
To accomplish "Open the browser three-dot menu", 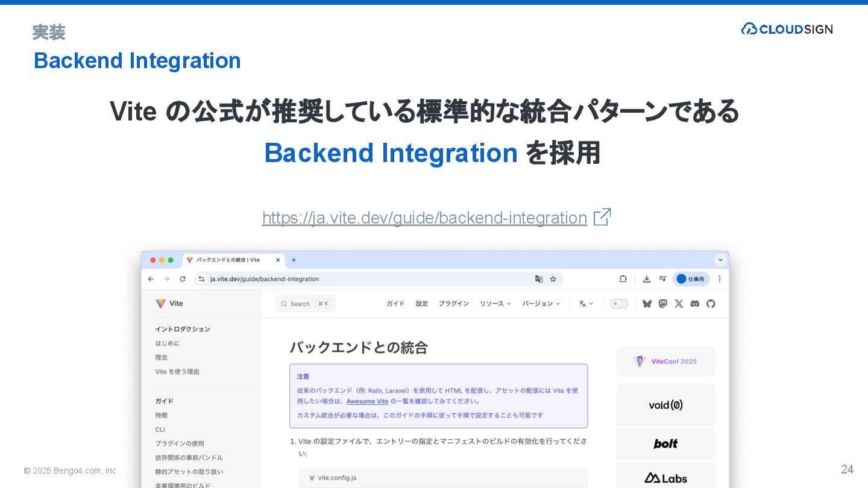I will 719,279.
